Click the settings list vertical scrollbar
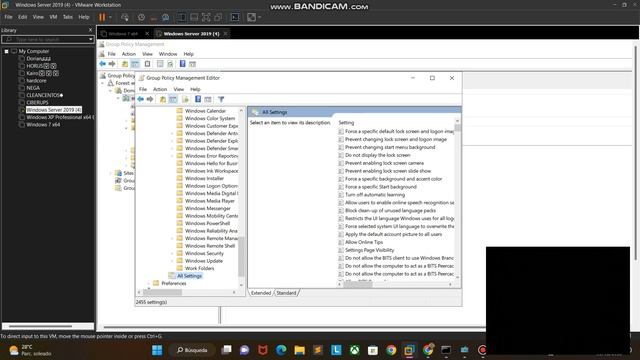The image size is (640, 360). (x=457, y=128)
